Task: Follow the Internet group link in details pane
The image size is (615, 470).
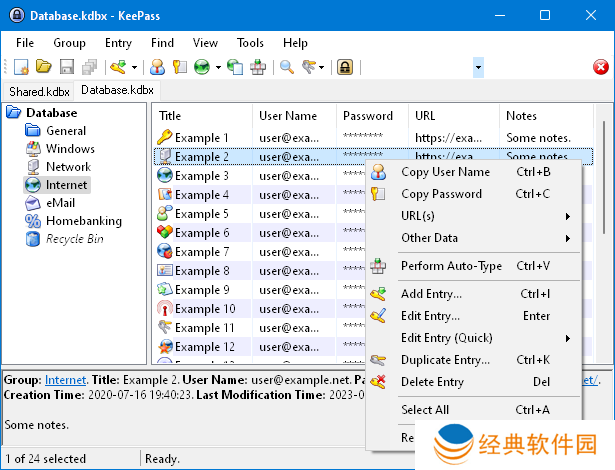Action: pyautogui.click(x=65, y=380)
